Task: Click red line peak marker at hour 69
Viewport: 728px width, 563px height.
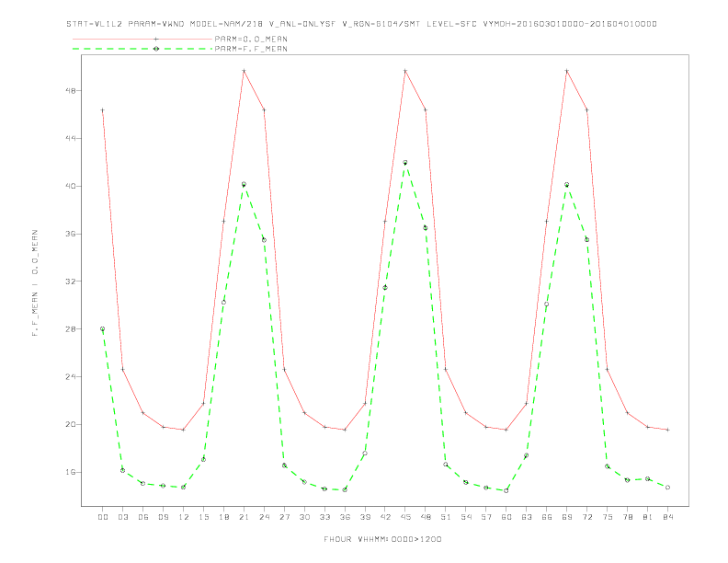Action: (567, 71)
